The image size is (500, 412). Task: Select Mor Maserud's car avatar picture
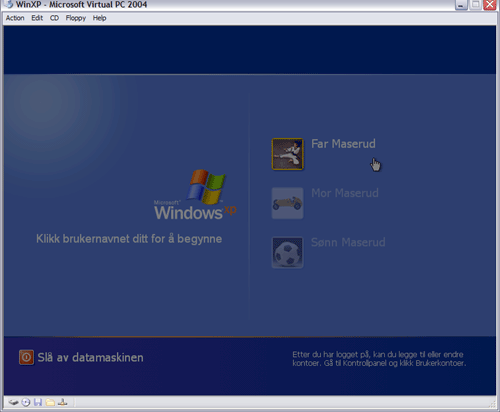287,203
